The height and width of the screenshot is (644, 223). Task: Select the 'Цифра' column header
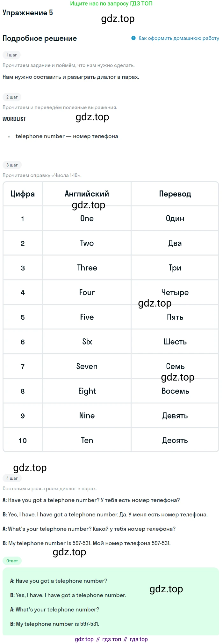23,194
